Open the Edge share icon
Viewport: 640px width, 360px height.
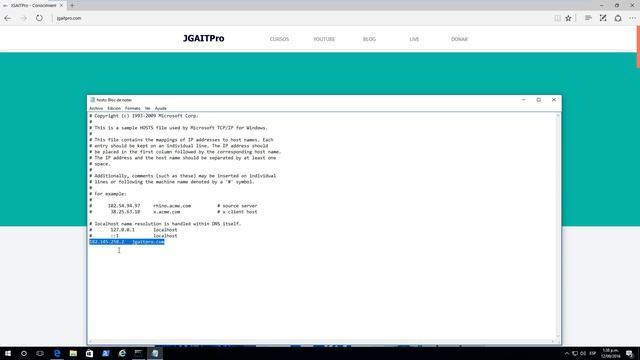click(618, 18)
